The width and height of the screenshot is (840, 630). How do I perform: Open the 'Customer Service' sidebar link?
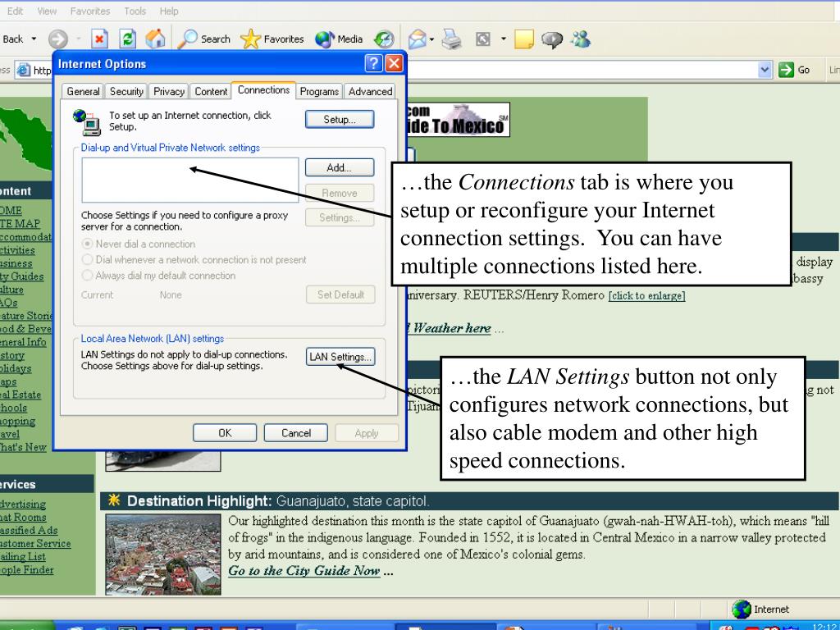(x=34, y=543)
